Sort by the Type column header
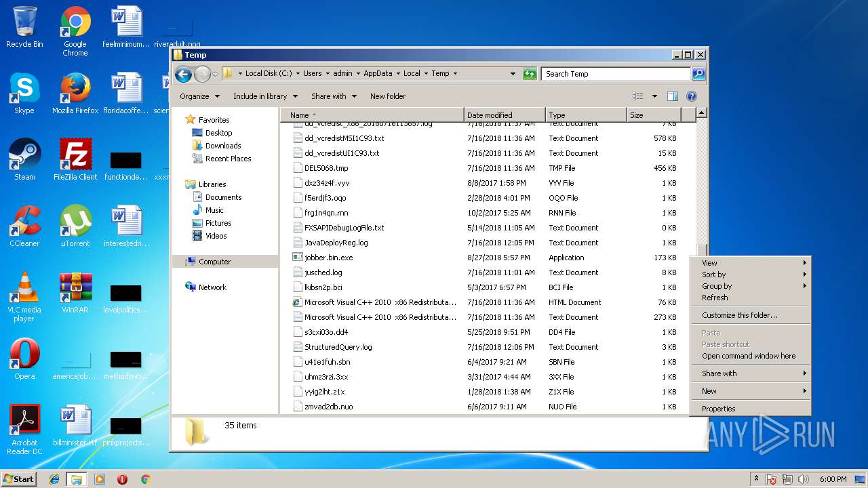 click(586, 115)
